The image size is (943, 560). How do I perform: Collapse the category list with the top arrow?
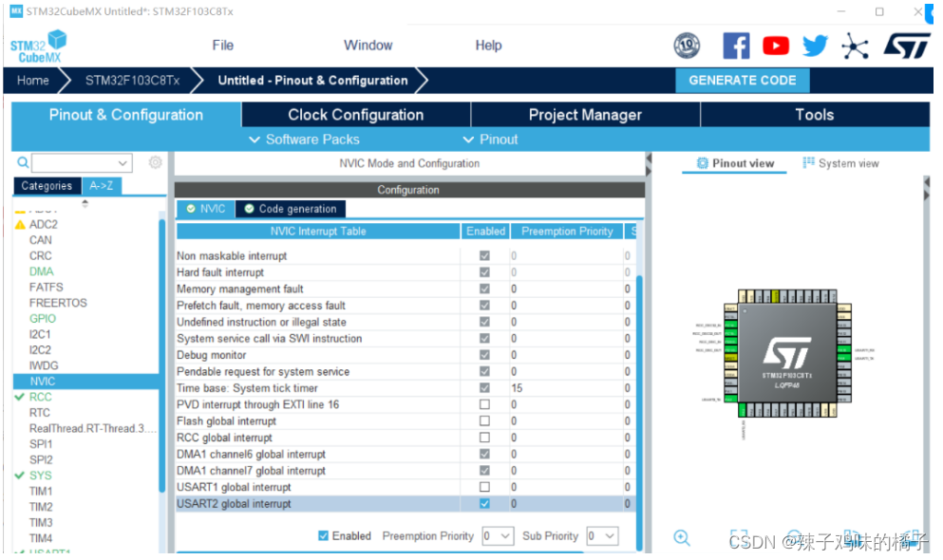(85, 204)
